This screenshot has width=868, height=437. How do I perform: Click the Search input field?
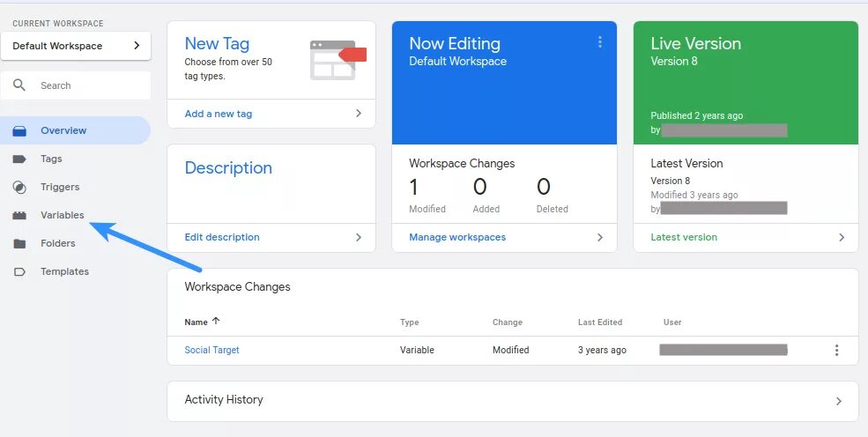pos(76,85)
